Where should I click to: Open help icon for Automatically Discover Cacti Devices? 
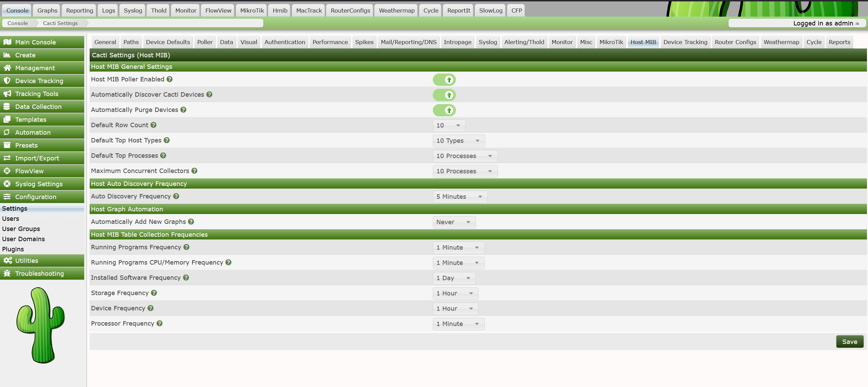point(209,94)
